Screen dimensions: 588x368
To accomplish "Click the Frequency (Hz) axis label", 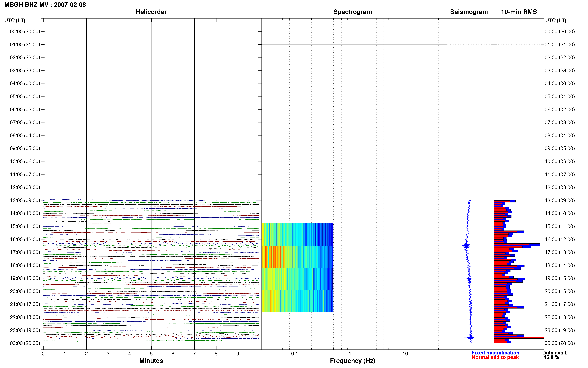I will [x=352, y=361].
